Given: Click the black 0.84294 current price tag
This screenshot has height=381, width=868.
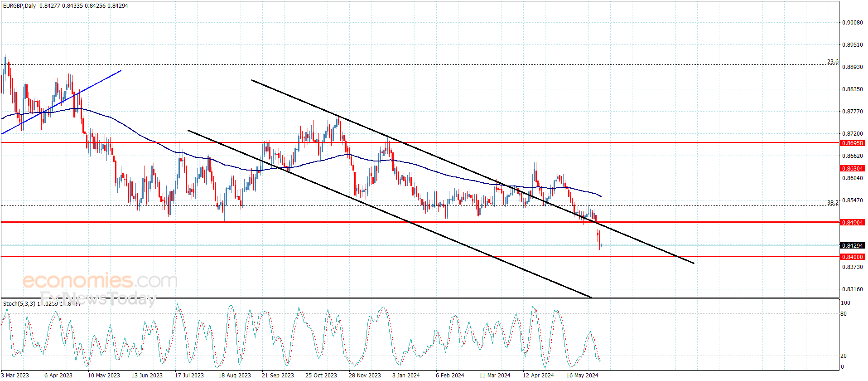Looking at the screenshot, I should click(853, 245).
